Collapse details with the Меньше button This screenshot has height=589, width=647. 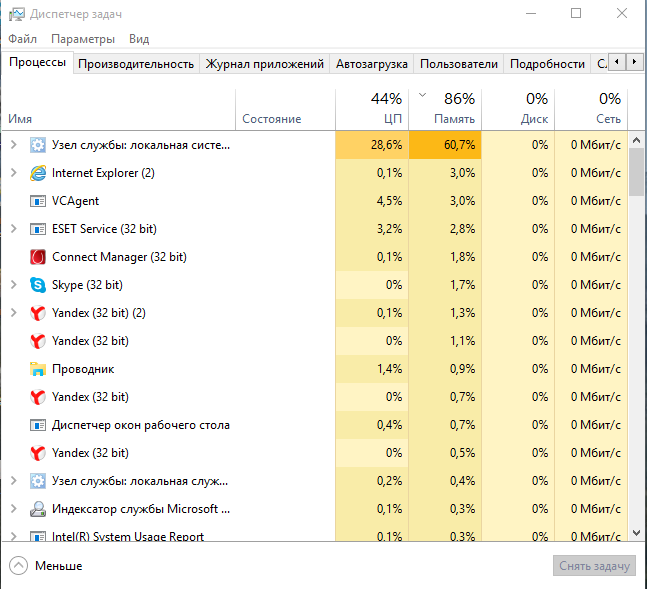pyautogui.click(x=46, y=566)
